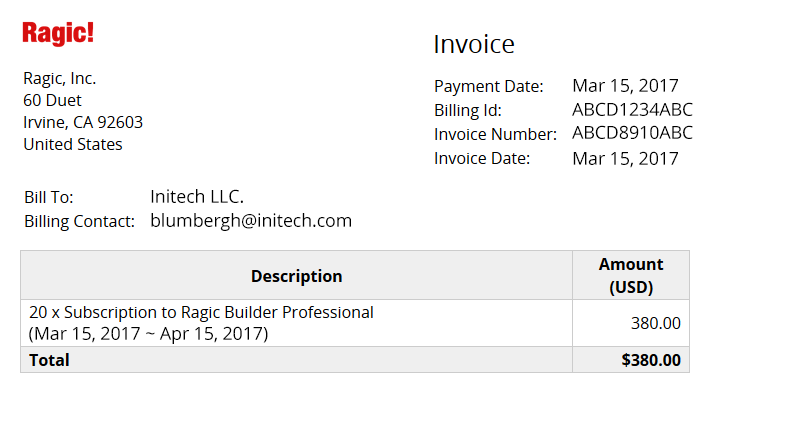This screenshot has height=438, width=789.
Task: Click the Bill To company Initech LLC.
Action: pyautogui.click(x=197, y=196)
